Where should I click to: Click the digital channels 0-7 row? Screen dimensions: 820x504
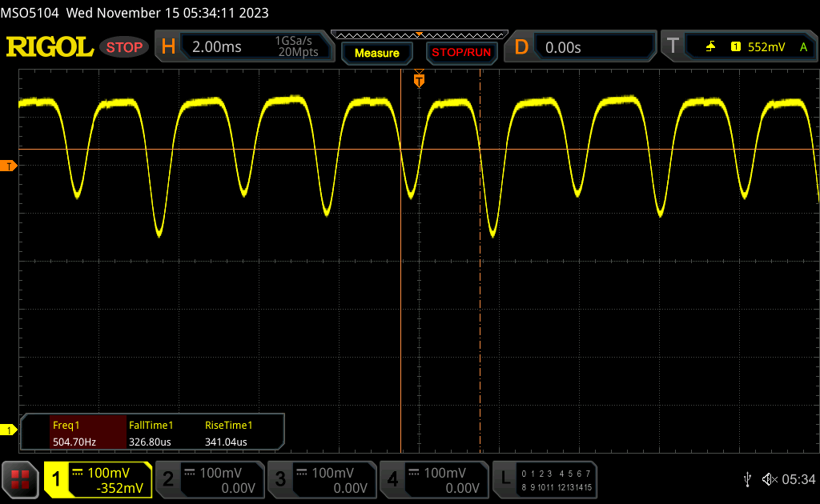tap(556, 474)
